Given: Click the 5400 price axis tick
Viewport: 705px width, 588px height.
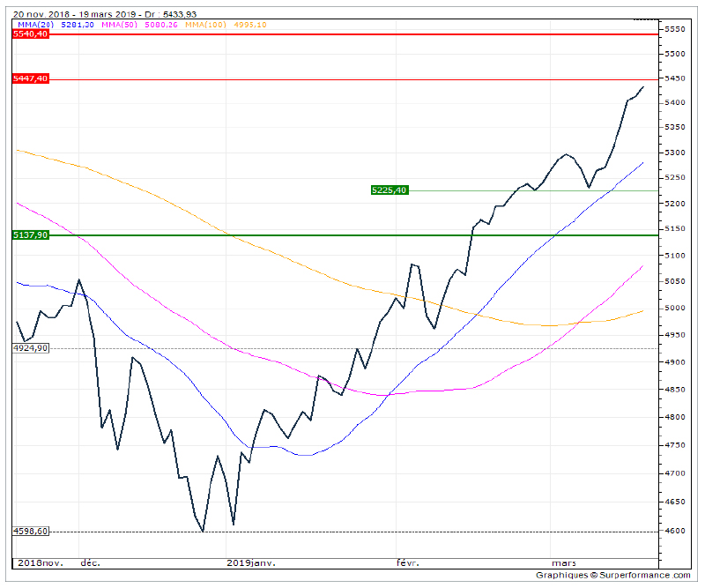Looking at the screenshot, I should [x=675, y=103].
